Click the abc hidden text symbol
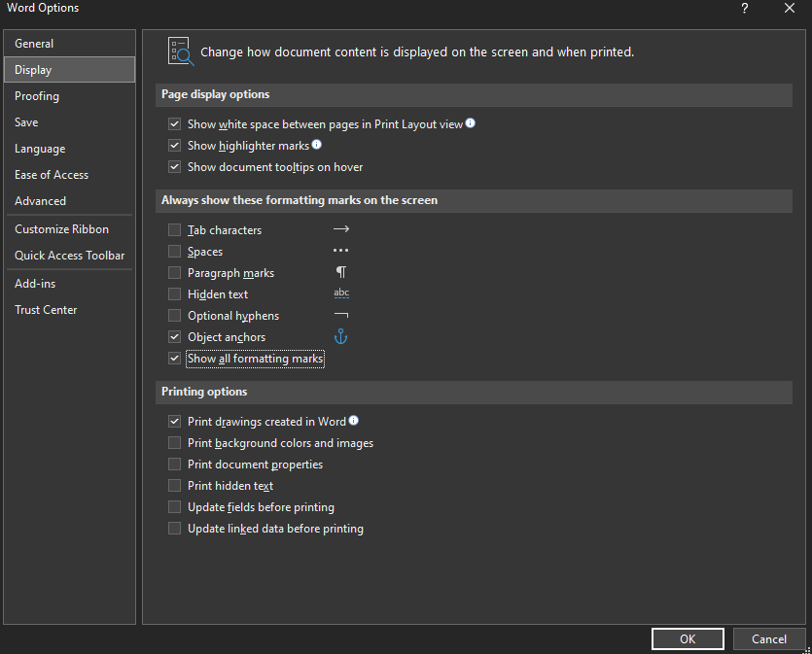Image resolution: width=812 pixels, height=654 pixels. [x=341, y=293]
